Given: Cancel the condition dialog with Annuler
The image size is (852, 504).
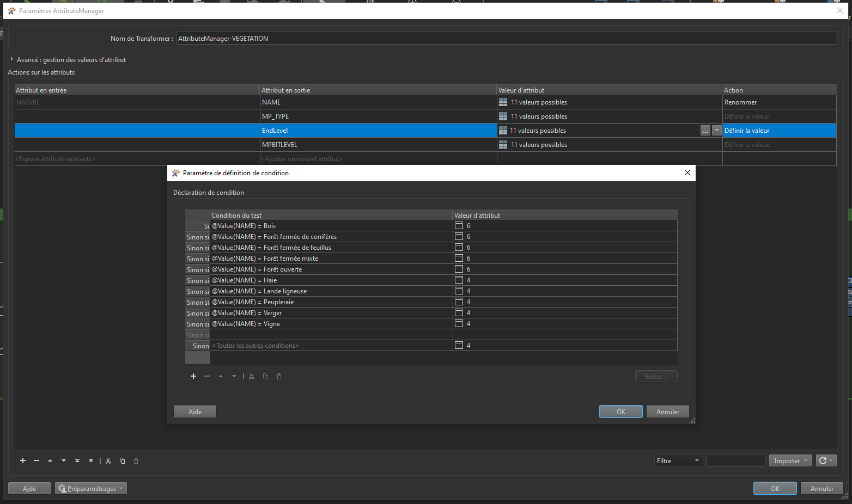Looking at the screenshot, I should 668,411.
